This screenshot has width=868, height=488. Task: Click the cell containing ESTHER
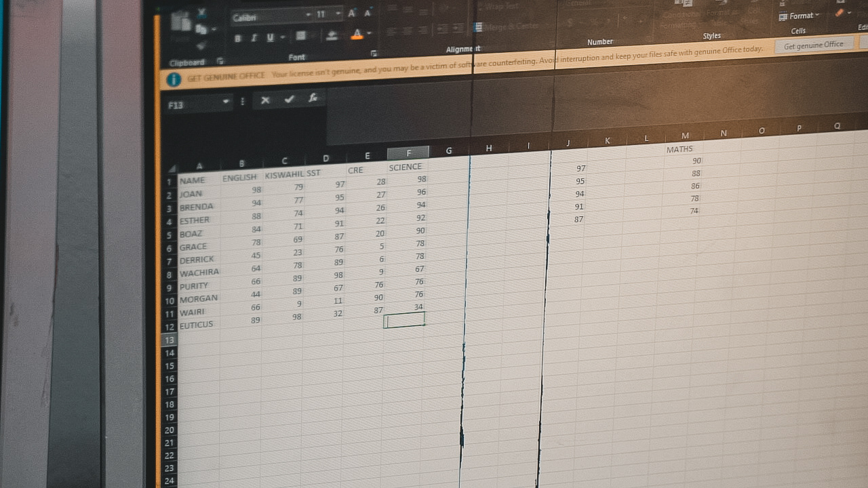click(198, 220)
